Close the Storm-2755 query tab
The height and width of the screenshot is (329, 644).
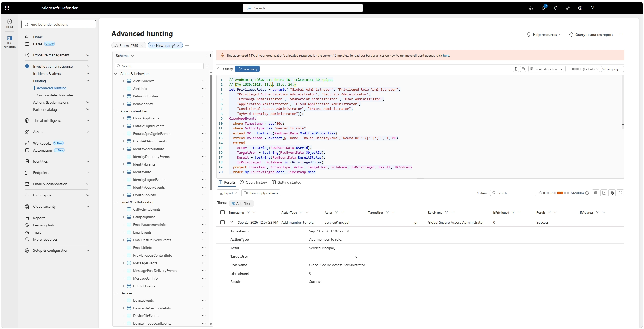tap(142, 46)
